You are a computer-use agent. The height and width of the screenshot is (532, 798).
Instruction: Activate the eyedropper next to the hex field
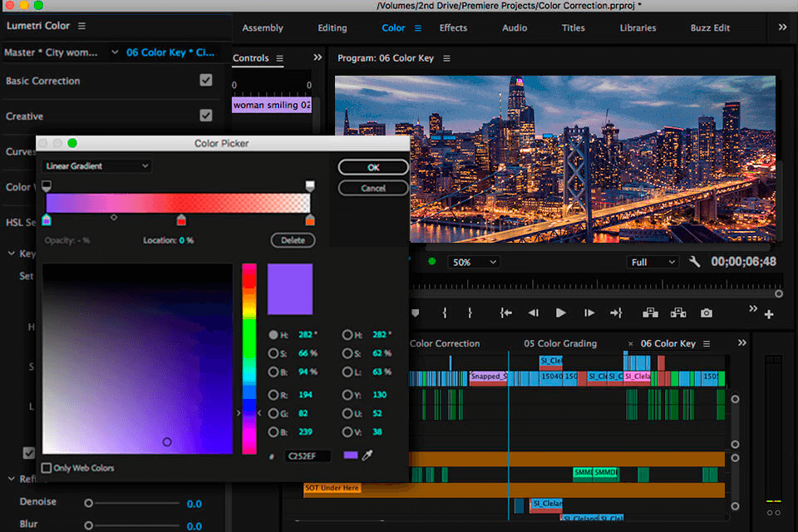(x=367, y=456)
